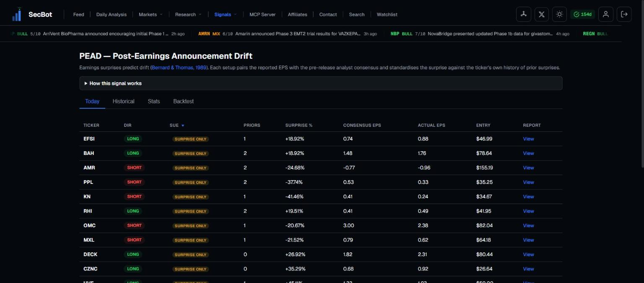Click the page vertical scrollbar
644x283 pixels.
pos(642,84)
